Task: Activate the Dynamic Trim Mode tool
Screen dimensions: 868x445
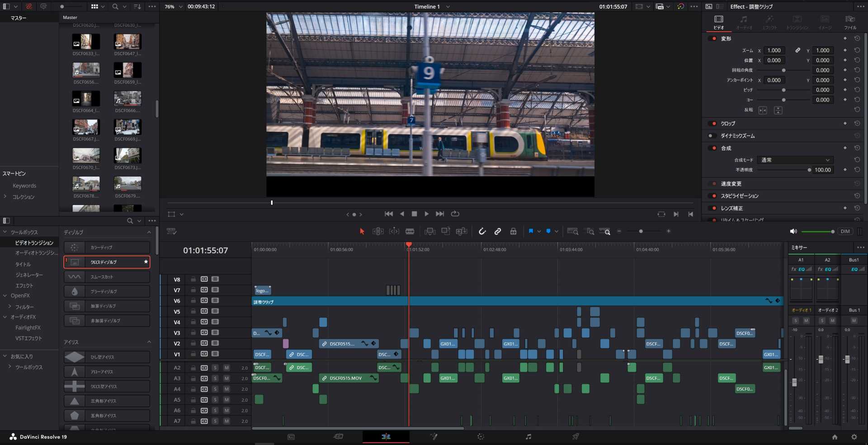Action: coord(394,231)
